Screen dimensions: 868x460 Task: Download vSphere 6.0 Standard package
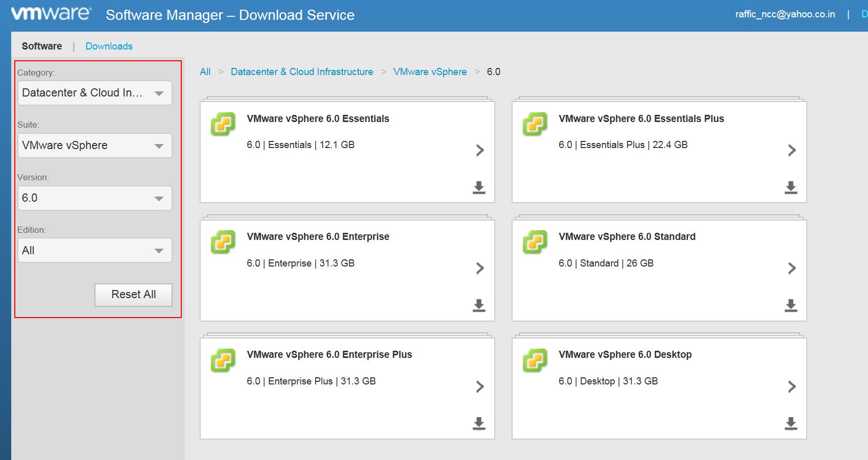(x=791, y=305)
